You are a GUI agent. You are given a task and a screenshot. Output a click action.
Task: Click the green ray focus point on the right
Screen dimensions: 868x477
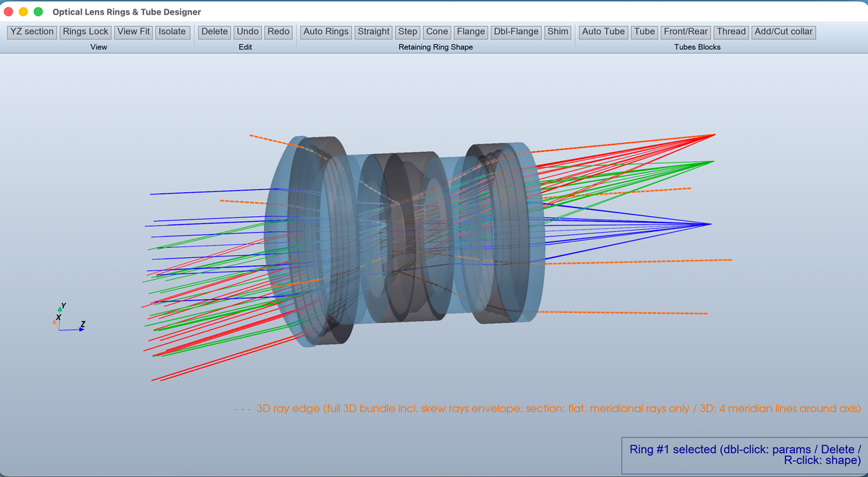(x=713, y=161)
